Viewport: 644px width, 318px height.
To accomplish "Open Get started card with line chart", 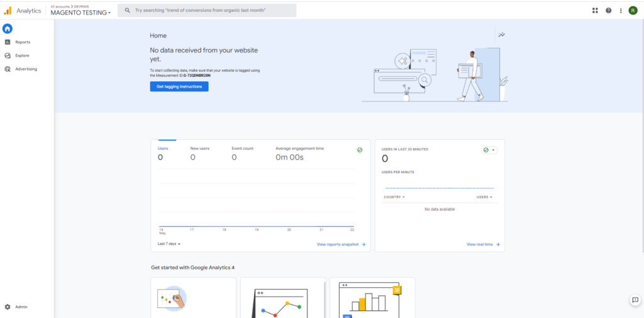I will tap(283, 298).
